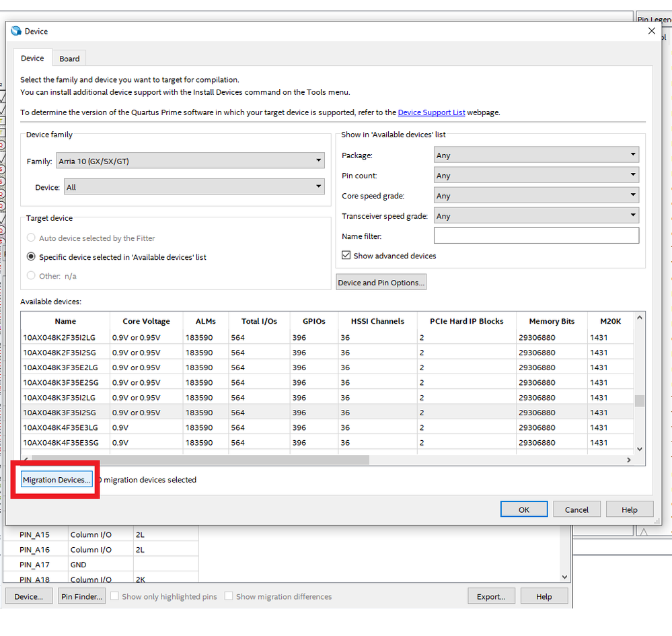
Task: Open the Device Support List link
Action: [x=431, y=112]
